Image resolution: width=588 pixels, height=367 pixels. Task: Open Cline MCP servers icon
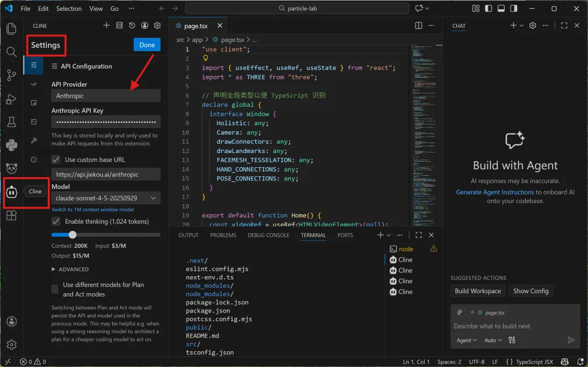[x=119, y=25]
